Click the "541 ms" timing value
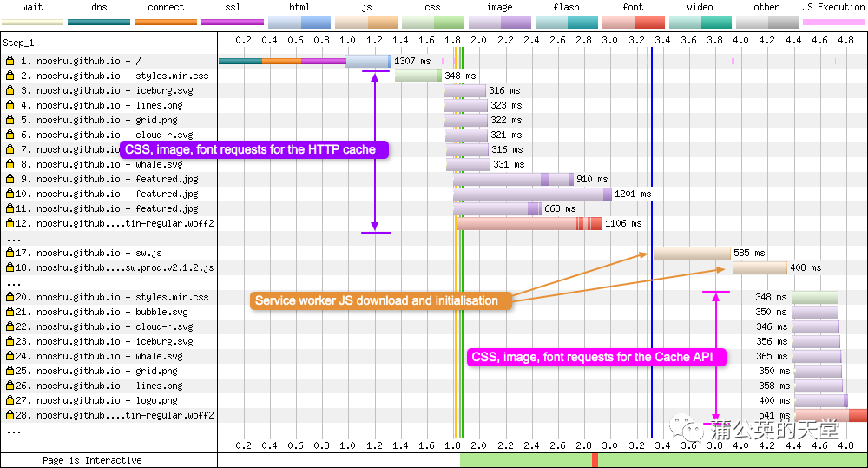 (774, 415)
